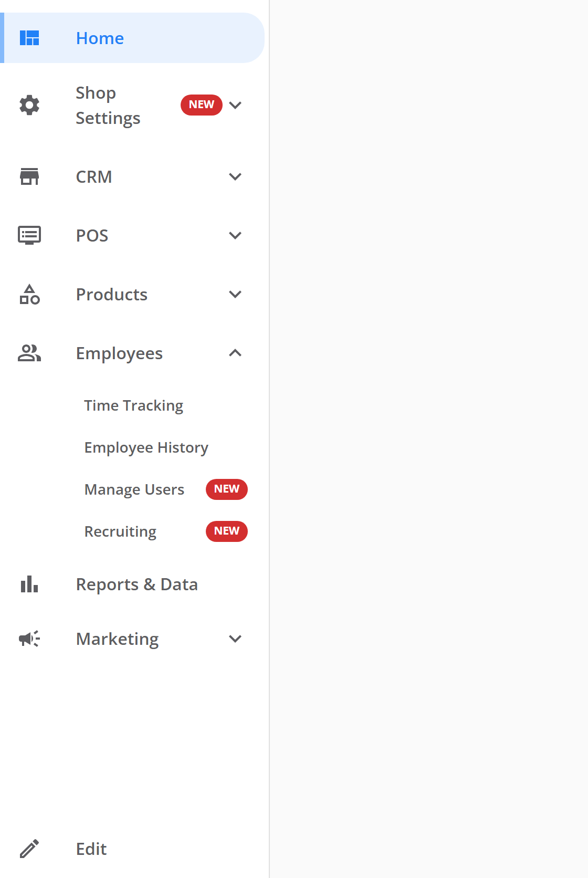Select the Products menu label
This screenshot has width=588, height=878.
(x=112, y=295)
